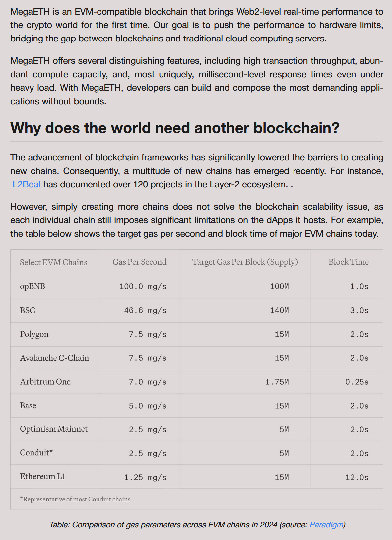Click the BSC chain name cell
Image resolution: width=392 pixels, height=540 pixels.
(x=28, y=310)
